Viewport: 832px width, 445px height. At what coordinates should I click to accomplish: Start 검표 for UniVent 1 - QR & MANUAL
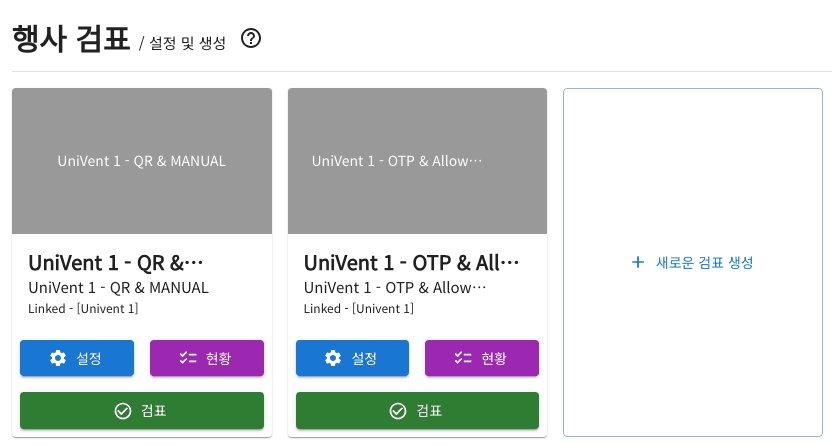[x=142, y=411]
